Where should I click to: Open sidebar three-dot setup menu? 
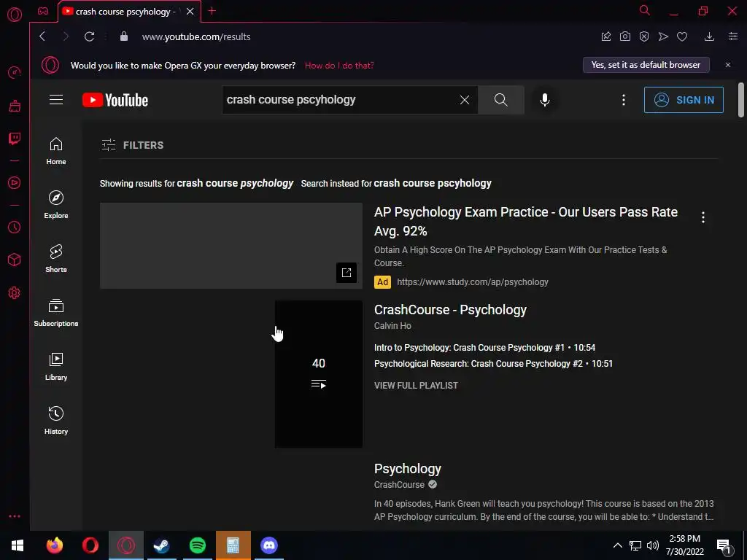coord(15,516)
